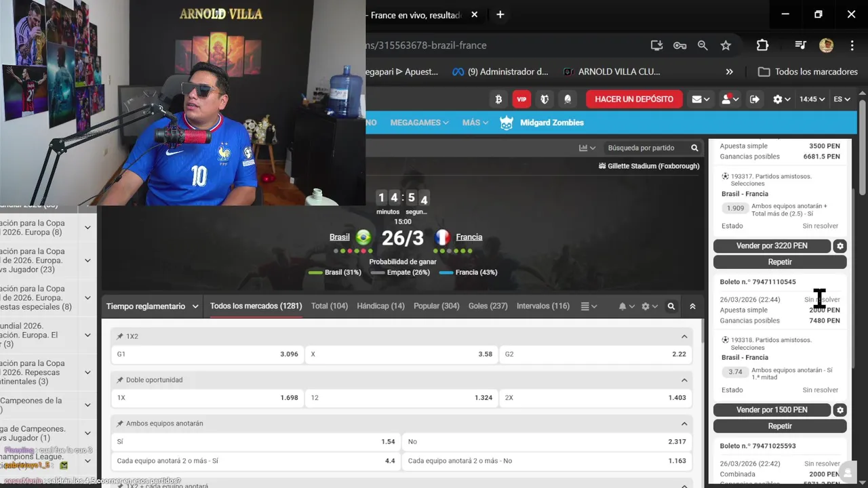This screenshot has height=488, width=868.
Task: Click the Chrome install page icon
Action: pos(656,45)
